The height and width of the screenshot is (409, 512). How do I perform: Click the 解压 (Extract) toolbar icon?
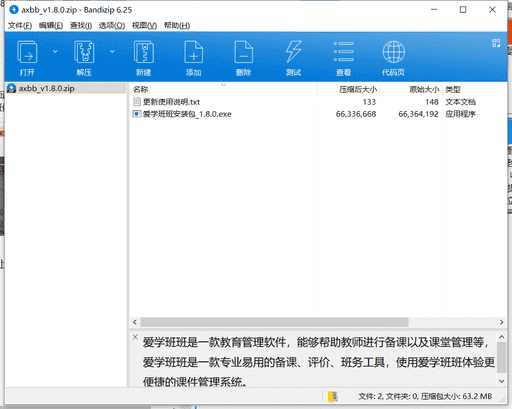[x=84, y=52]
